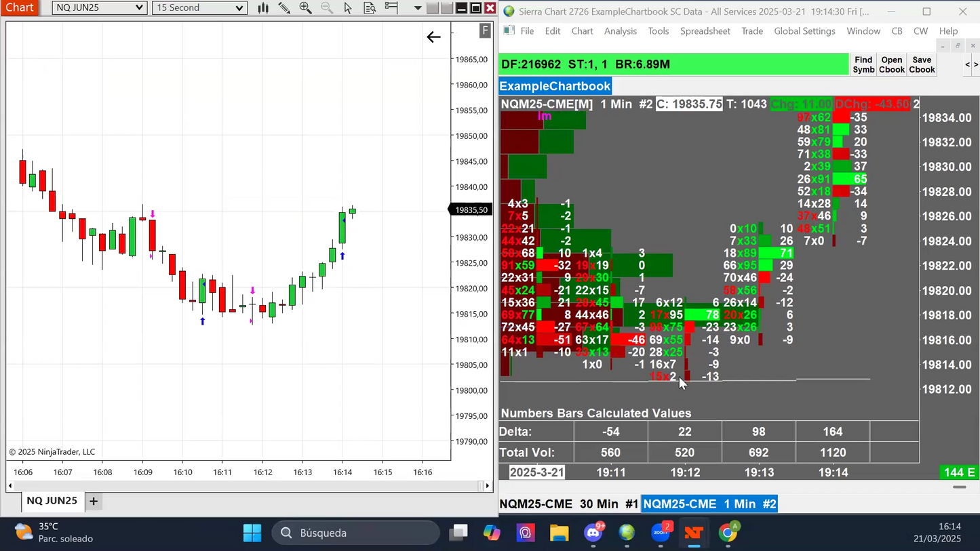This screenshot has width=980, height=551.
Task: Click the Numbers Bars Calculated Values heading
Action: click(x=596, y=413)
